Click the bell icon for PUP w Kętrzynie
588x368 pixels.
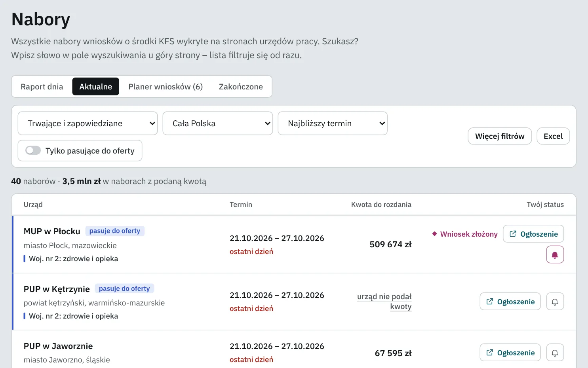(x=555, y=302)
